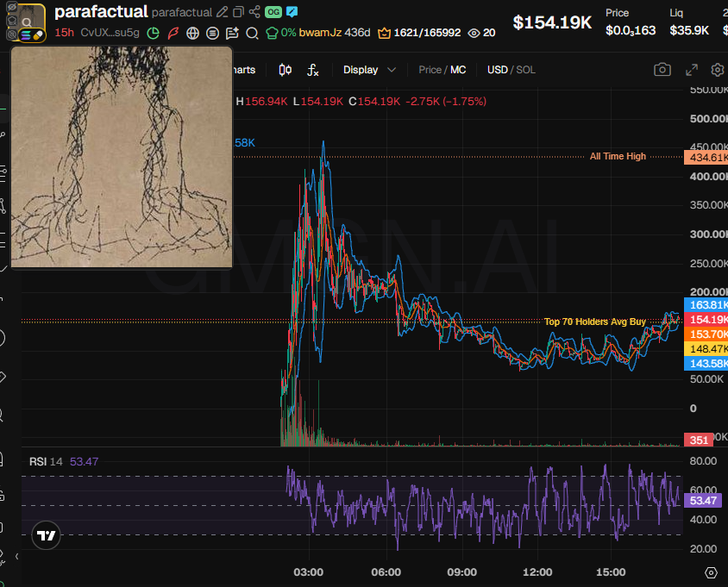Click the orange 153.70K price tag
This screenshot has width=728, height=587.
(x=706, y=334)
